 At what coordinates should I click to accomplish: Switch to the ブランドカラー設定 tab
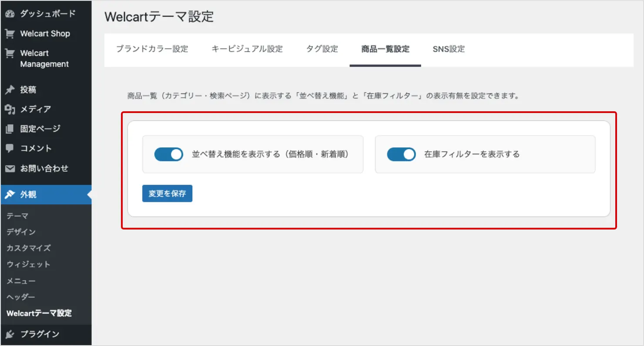152,49
